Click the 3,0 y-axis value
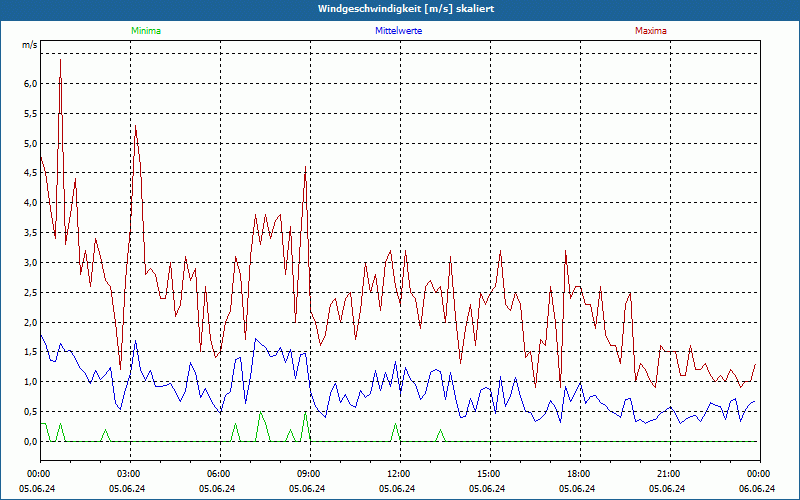The width and height of the screenshot is (800, 500). pos(32,262)
